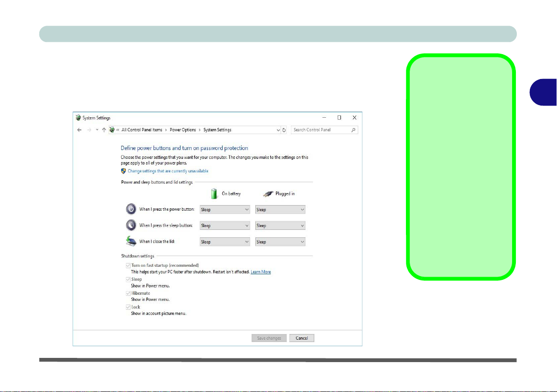Close the System Settings window

pos(354,117)
